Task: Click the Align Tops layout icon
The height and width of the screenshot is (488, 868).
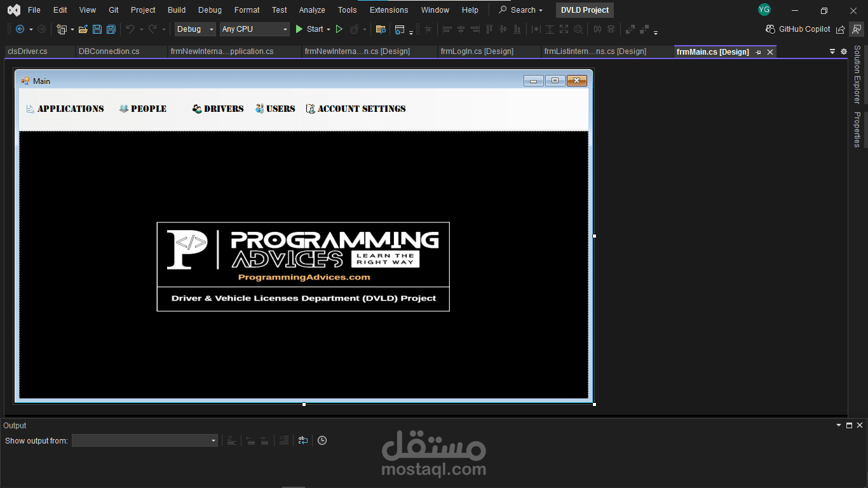Action: [x=489, y=29]
